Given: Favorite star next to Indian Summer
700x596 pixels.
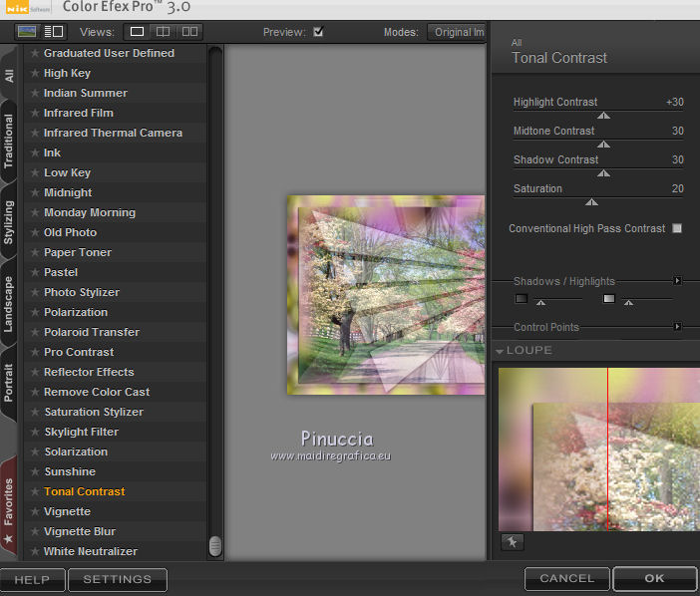Looking at the screenshot, I should click(35, 93).
